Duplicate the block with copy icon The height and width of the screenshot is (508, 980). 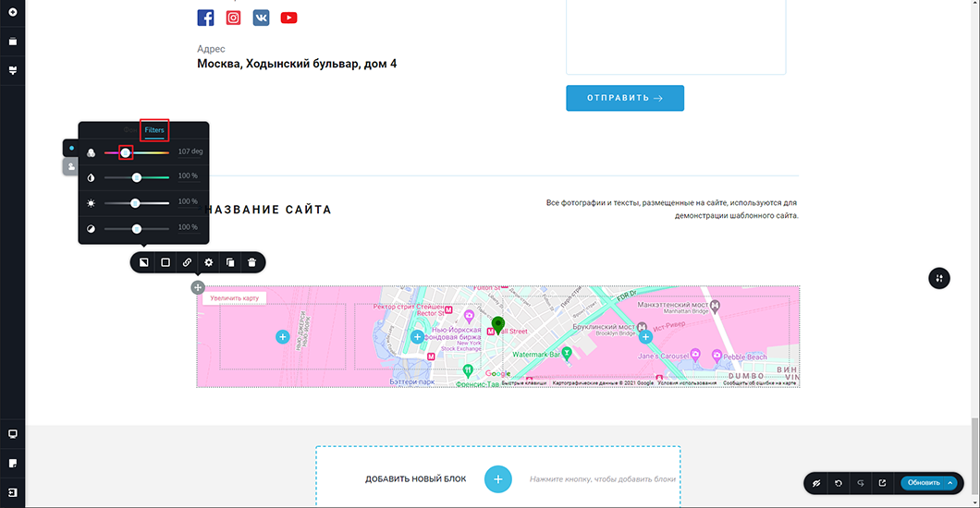[230, 262]
